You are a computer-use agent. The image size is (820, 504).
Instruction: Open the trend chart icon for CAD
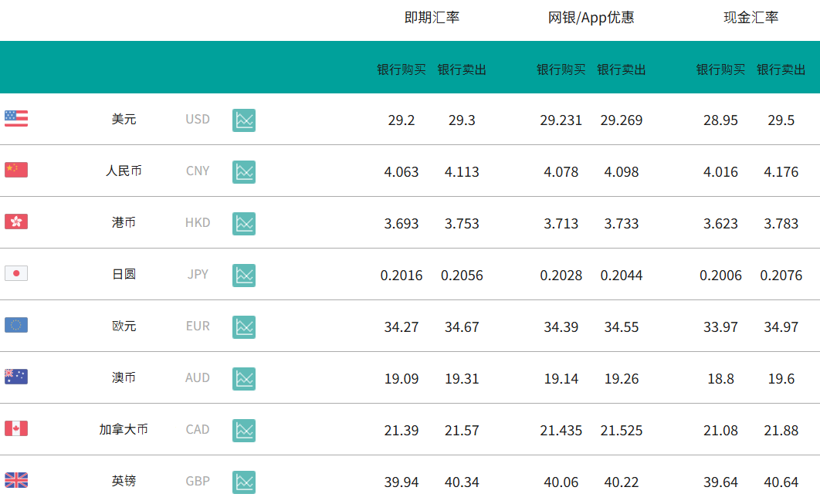(x=244, y=431)
